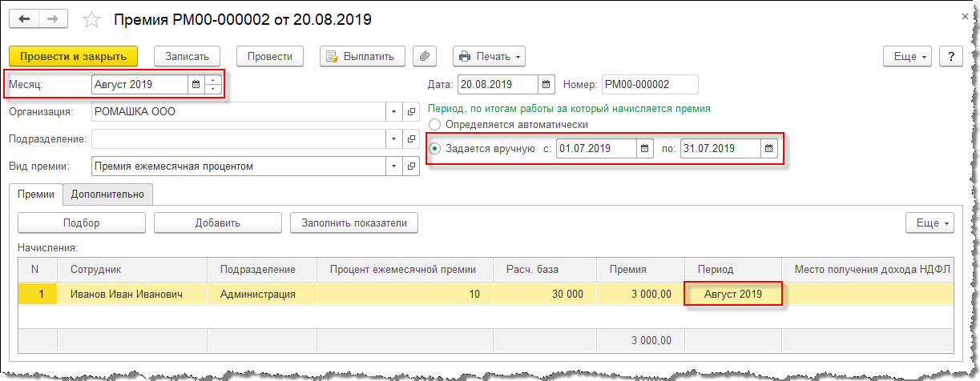Viewport: 980px width, 381px height.
Task: Click the Номер field РМ00-000002
Action: pyautogui.click(x=650, y=84)
